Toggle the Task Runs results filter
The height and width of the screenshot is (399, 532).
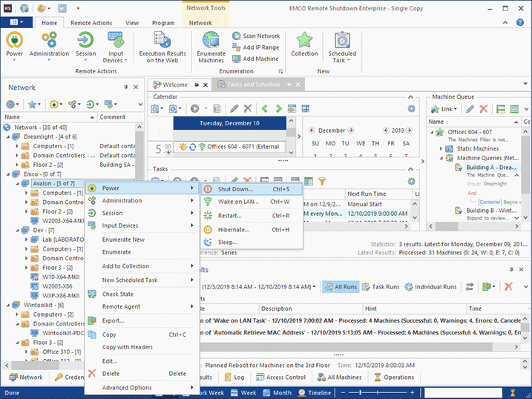(379, 286)
